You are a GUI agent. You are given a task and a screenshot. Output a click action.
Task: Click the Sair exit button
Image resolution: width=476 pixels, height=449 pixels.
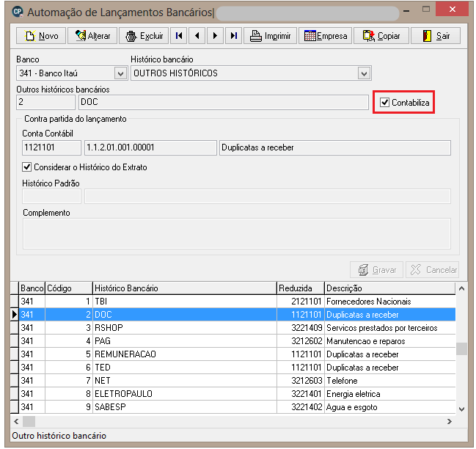coord(436,36)
